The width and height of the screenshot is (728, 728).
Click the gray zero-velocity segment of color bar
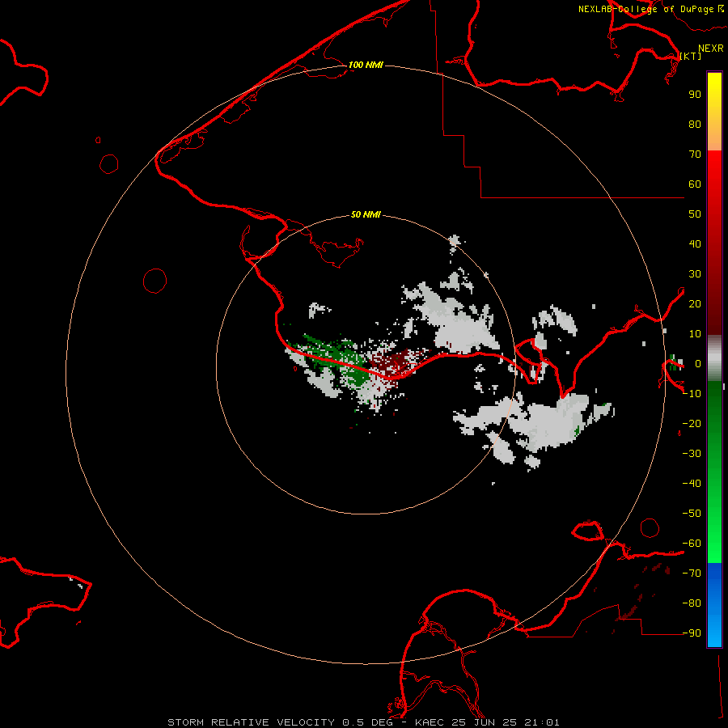click(x=714, y=358)
